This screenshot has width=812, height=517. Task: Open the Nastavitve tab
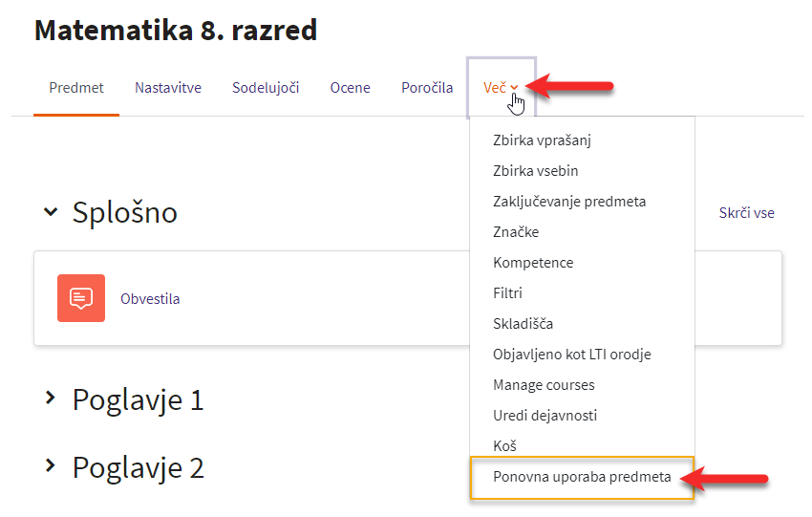(168, 88)
